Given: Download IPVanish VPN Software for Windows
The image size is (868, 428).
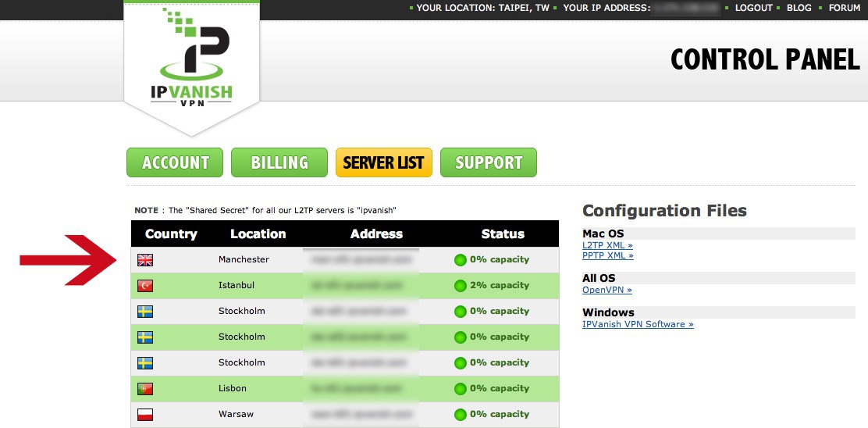Looking at the screenshot, I should click(x=638, y=324).
